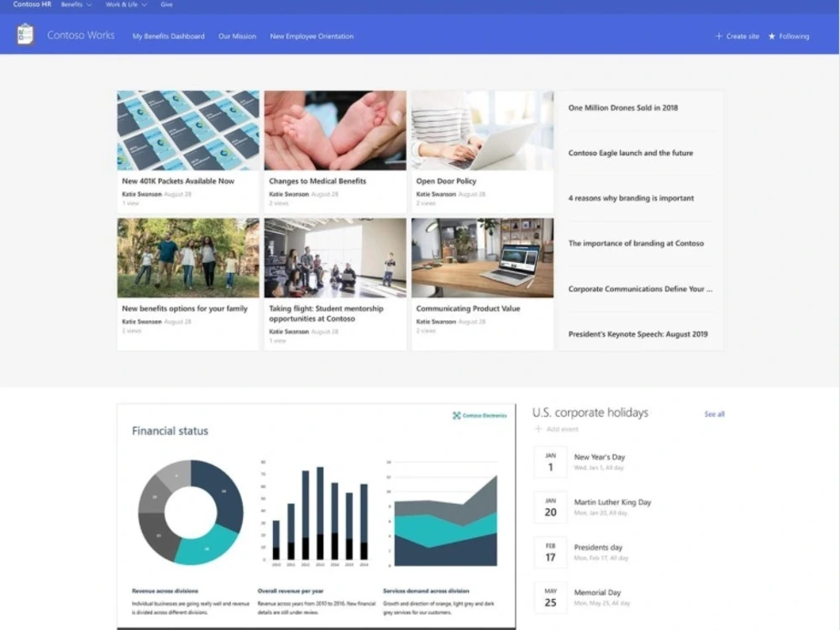Select the Presidents day event
This screenshot has height=630, width=840.
pyautogui.click(x=598, y=548)
